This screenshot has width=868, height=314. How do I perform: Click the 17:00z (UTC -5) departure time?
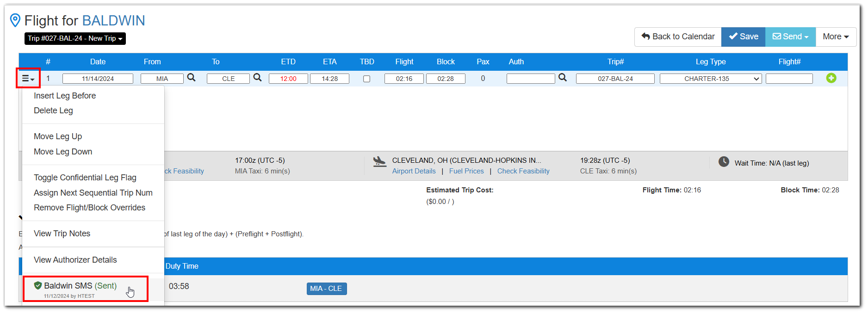coord(260,160)
